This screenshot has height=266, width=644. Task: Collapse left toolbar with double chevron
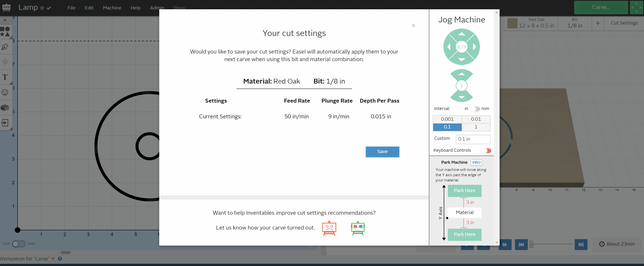(5, 20)
